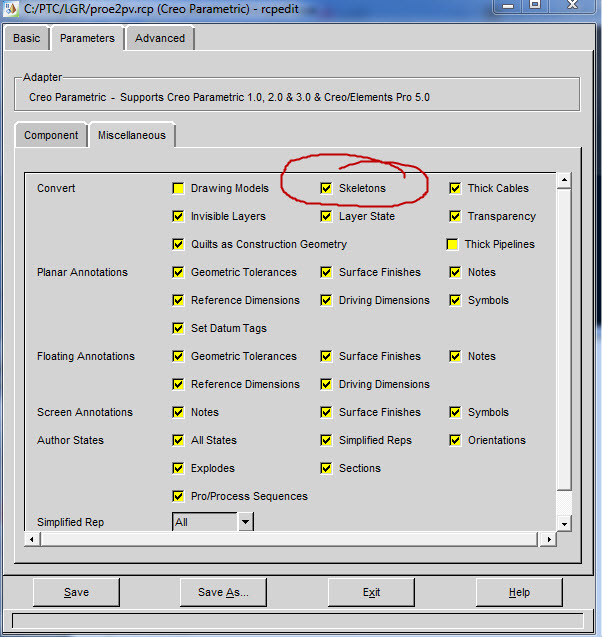Click horizontal scrollbar right arrow

click(x=549, y=540)
